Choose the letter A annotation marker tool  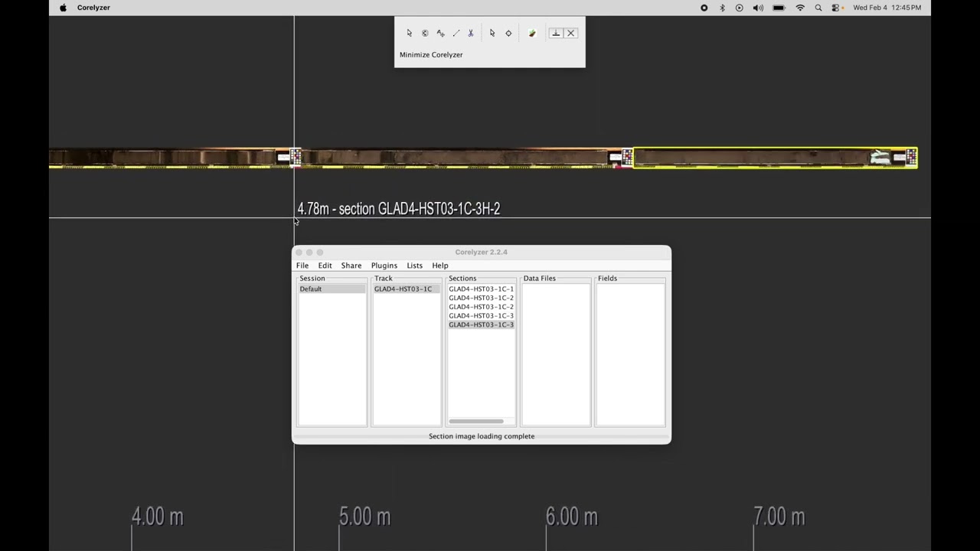440,33
